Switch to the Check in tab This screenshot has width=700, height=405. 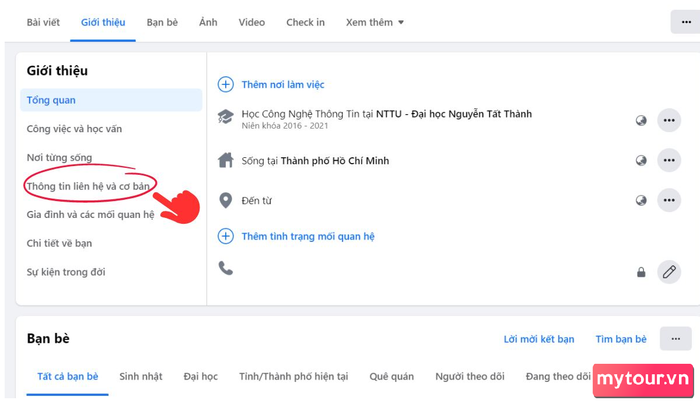pyautogui.click(x=305, y=22)
